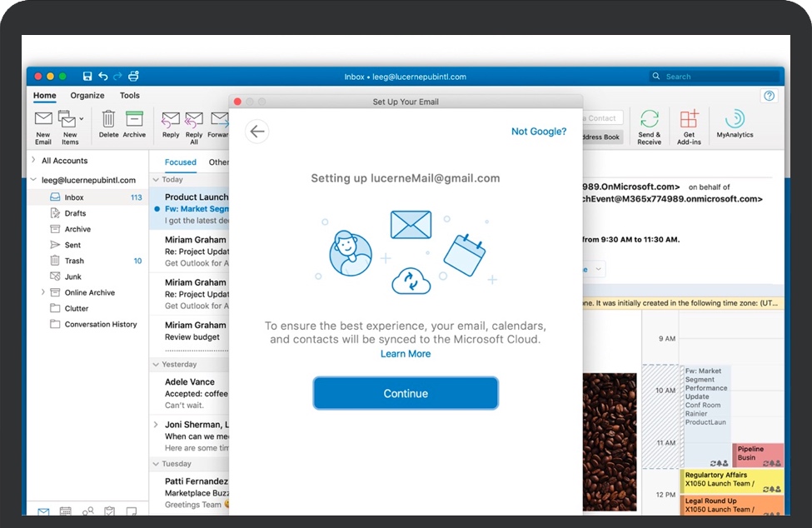This screenshot has height=528, width=812.
Task: Click Send & Receive
Action: tap(650, 127)
